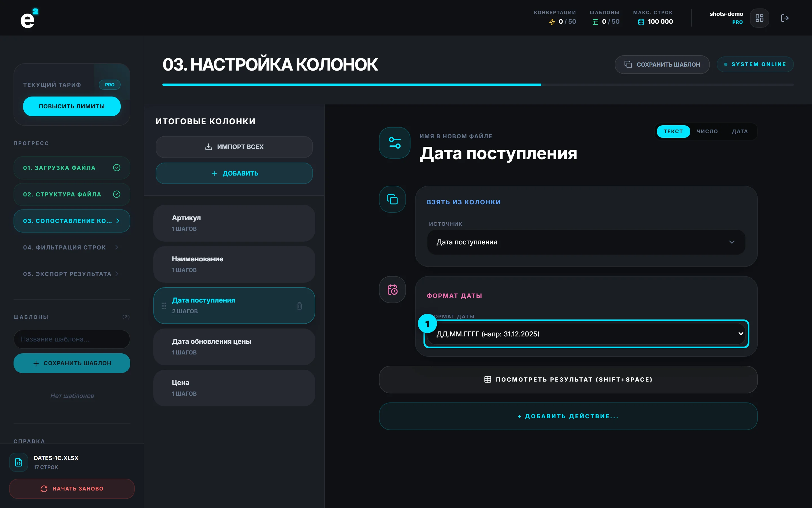The image size is (812, 508).
Task: Click the e2 logo in header
Action: (30, 18)
